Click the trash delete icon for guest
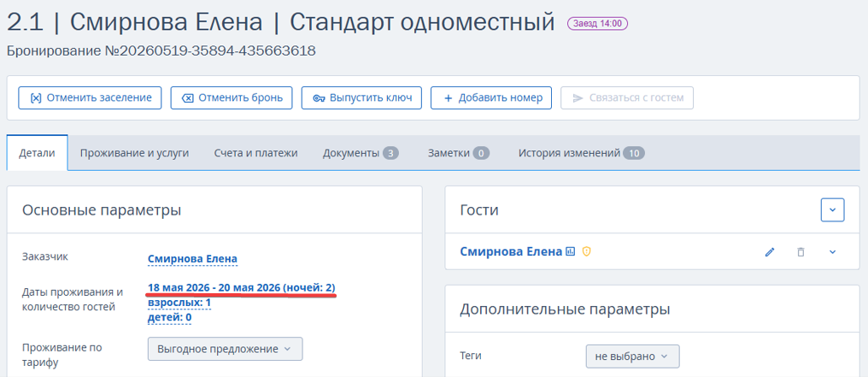The image size is (868, 377). 801,252
